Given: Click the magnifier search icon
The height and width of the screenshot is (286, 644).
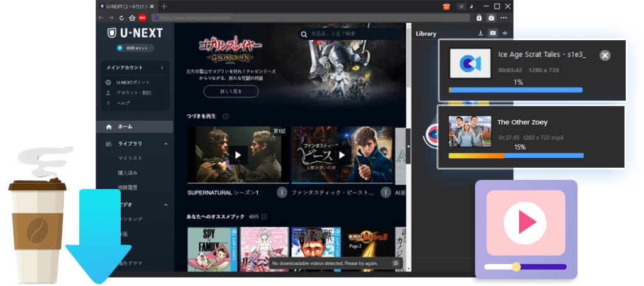Looking at the screenshot, I should coord(304,35).
